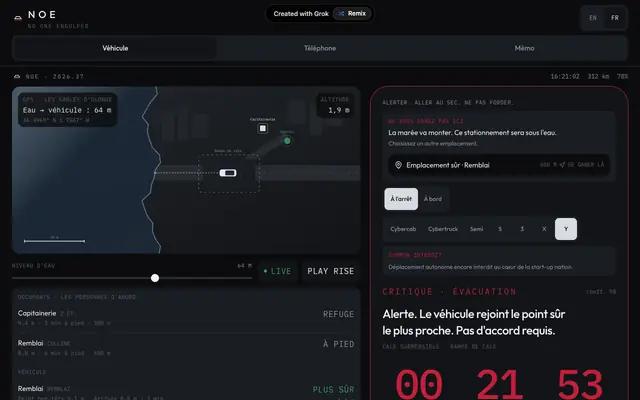The image size is (640, 400).
Task: Click the map scale bar
Action: coord(54,241)
